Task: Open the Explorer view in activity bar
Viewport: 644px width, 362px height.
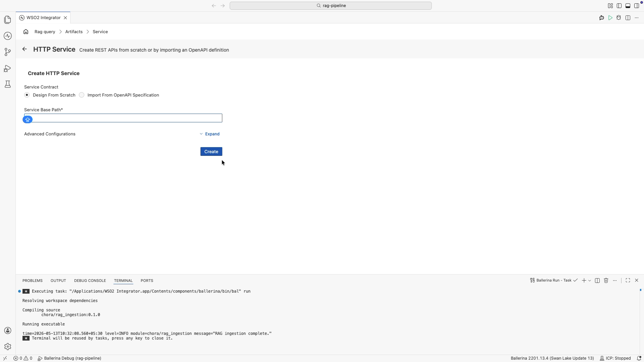Action: coord(8,20)
